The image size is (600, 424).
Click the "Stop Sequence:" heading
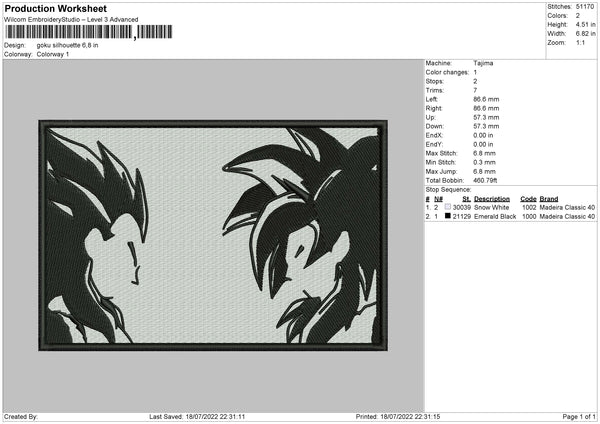[x=448, y=190]
